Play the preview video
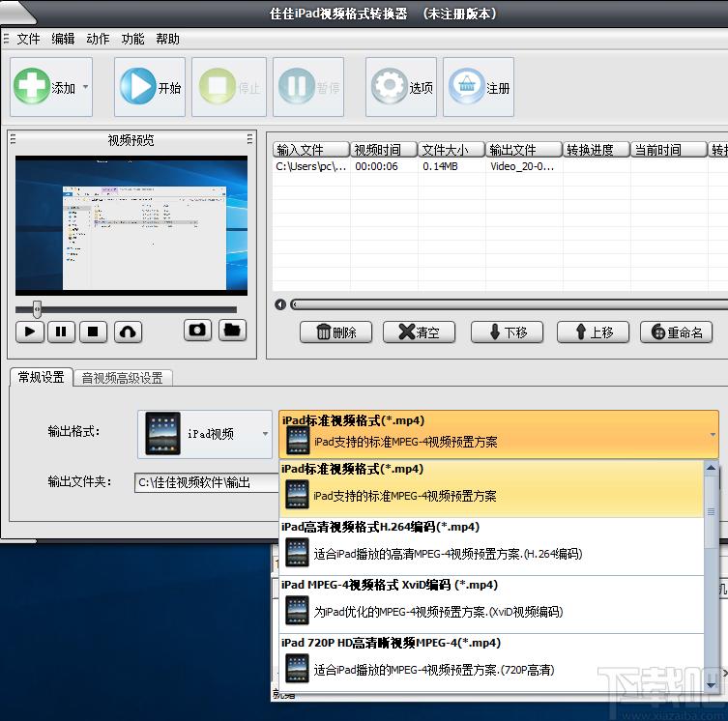 pos(30,332)
